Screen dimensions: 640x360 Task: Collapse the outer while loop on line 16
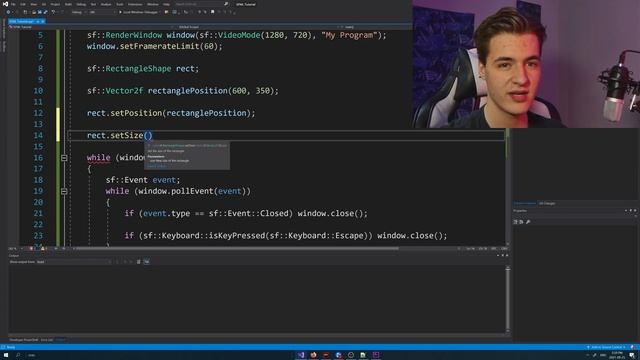tap(64, 158)
